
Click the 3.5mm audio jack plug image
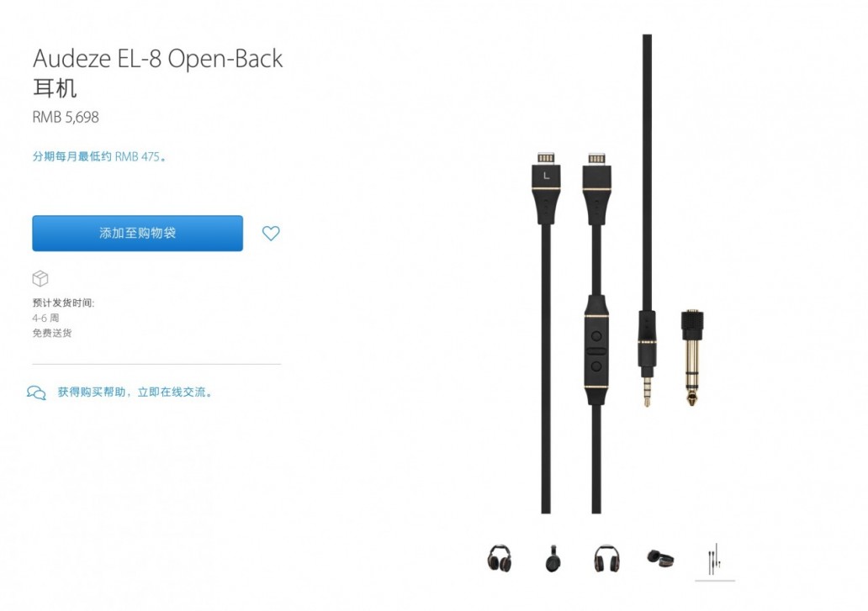point(647,357)
